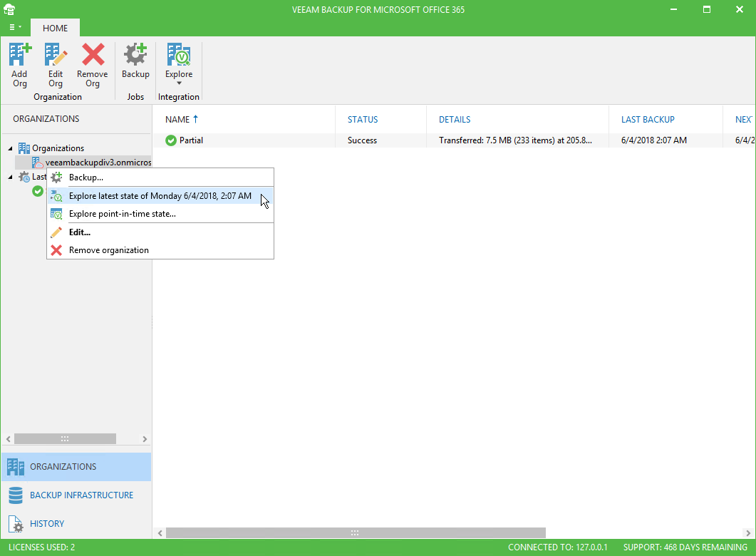Click the Explore integration icon in ribbon
The height and width of the screenshot is (556, 756).
click(179, 54)
